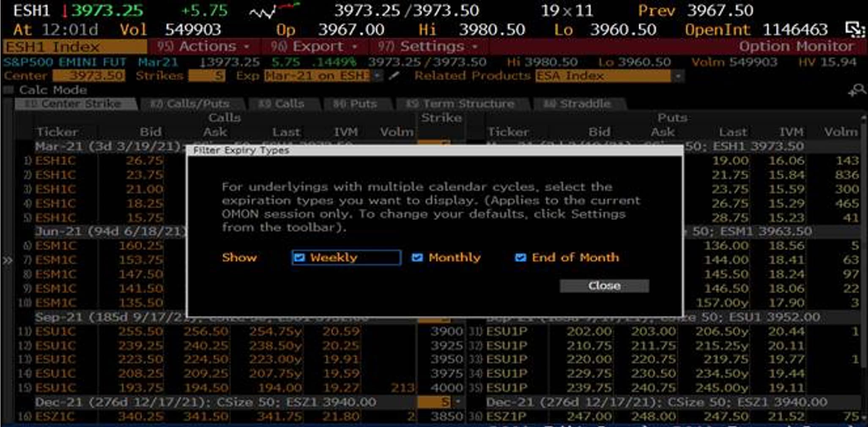The width and height of the screenshot is (868, 427).
Task: Open the Exp Mar-21 expiry dropdown
Action: tap(378, 76)
